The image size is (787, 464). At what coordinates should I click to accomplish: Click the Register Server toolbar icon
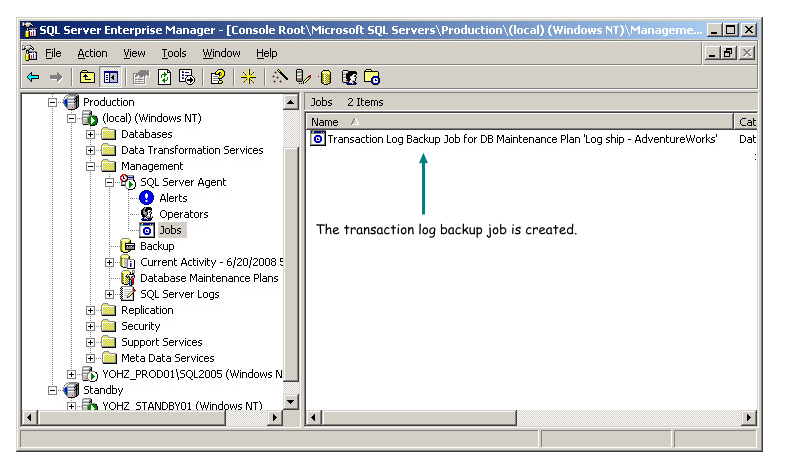[x=303, y=77]
